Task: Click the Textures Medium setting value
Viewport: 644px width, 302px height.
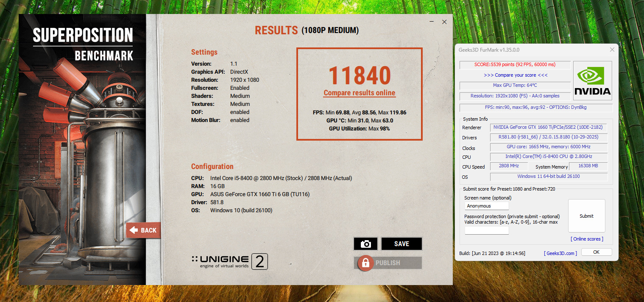Action: click(240, 104)
